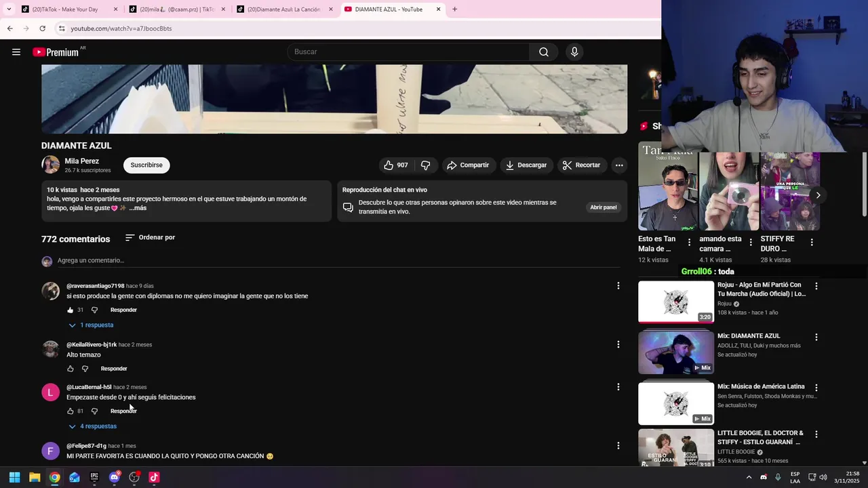Open Short 'amando esta camara'

pos(729,191)
